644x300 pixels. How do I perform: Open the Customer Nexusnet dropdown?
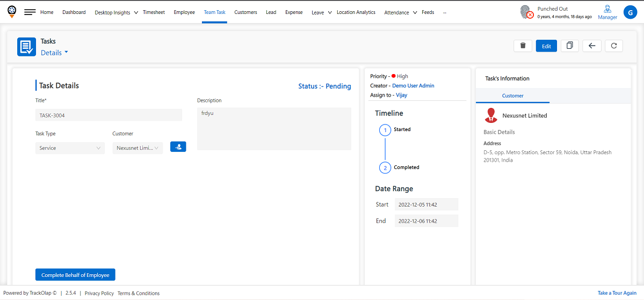pyautogui.click(x=138, y=148)
